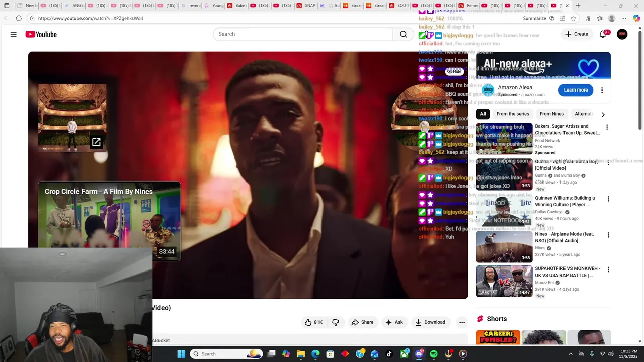Launch File Explorer from taskbar
This screenshot has width=644, height=362.
click(x=301, y=354)
